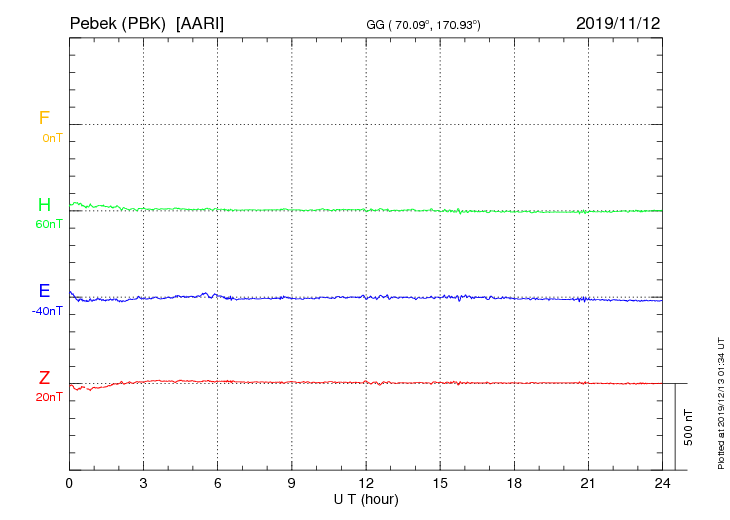
Task: Click the Pebek (PBK) station title
Action: [x=117, y=24]
